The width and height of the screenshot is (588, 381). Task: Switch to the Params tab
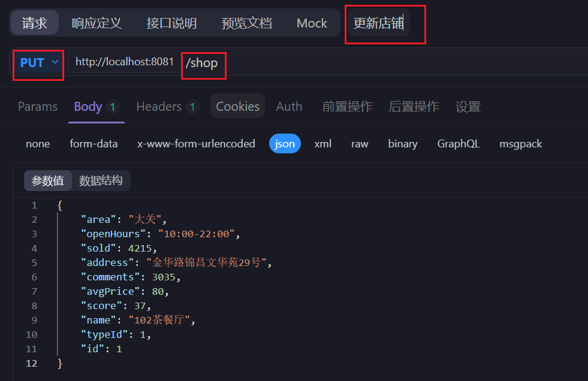pos(38,107)
